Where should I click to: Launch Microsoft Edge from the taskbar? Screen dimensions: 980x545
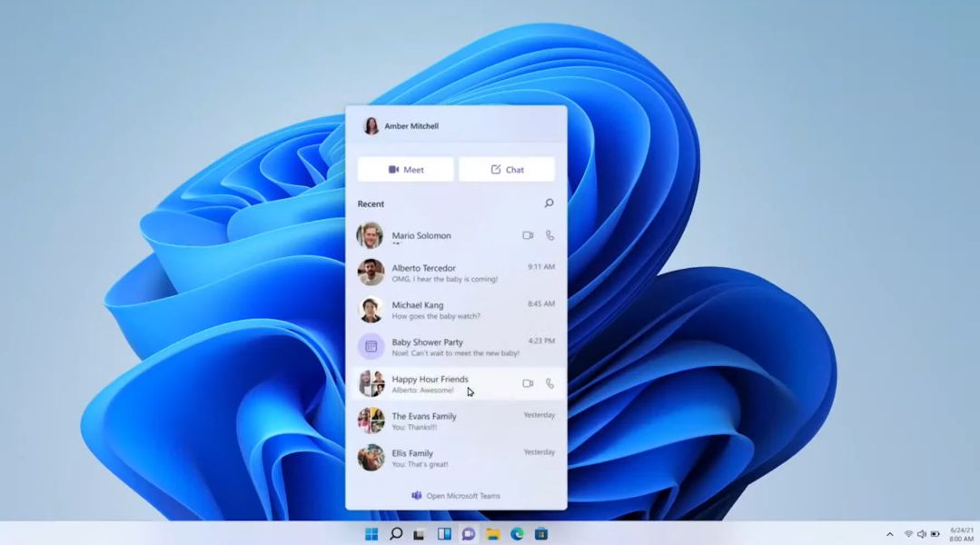click(x=517, y=534)
